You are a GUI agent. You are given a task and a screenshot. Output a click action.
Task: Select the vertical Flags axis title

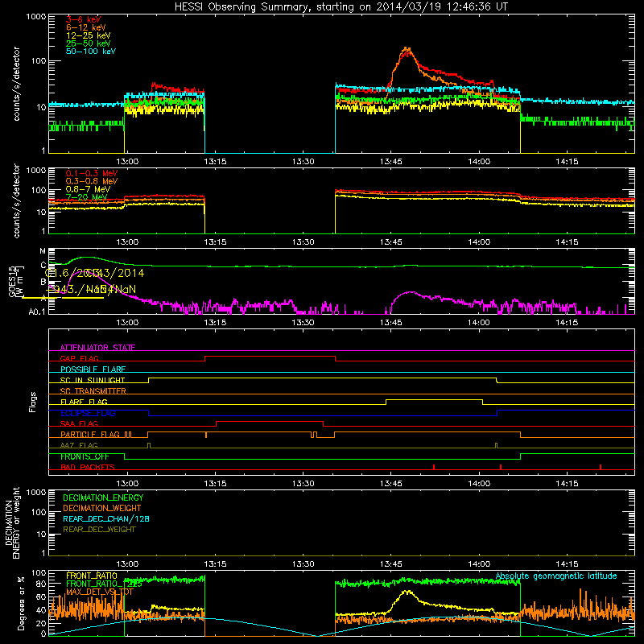coord(33,402)
